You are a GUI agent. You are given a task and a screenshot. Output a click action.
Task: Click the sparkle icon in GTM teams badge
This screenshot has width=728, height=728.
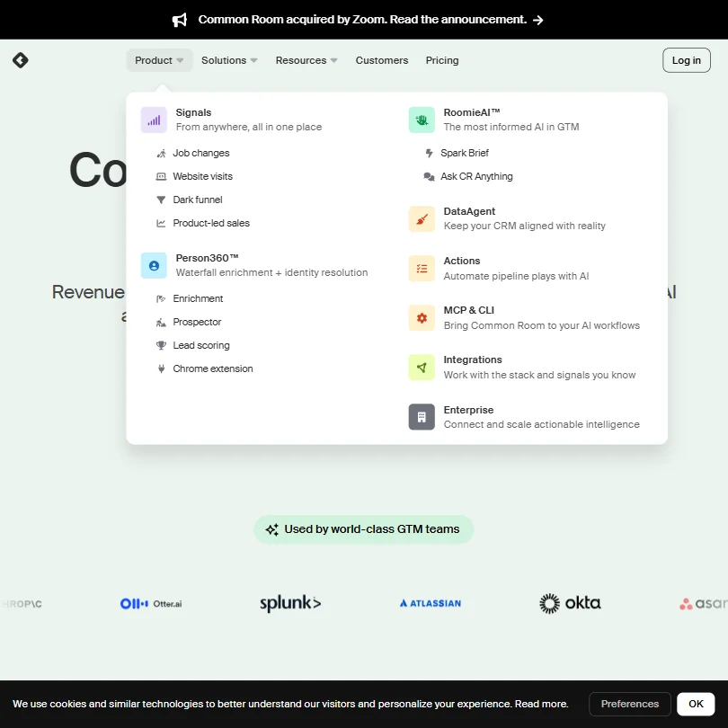(272, 529)
